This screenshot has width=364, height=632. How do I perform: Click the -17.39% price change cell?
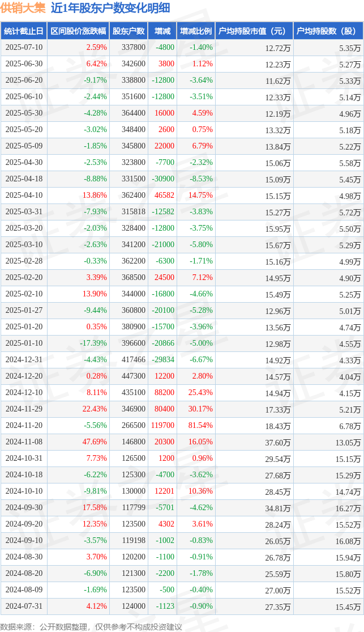(x=93, y=343)
